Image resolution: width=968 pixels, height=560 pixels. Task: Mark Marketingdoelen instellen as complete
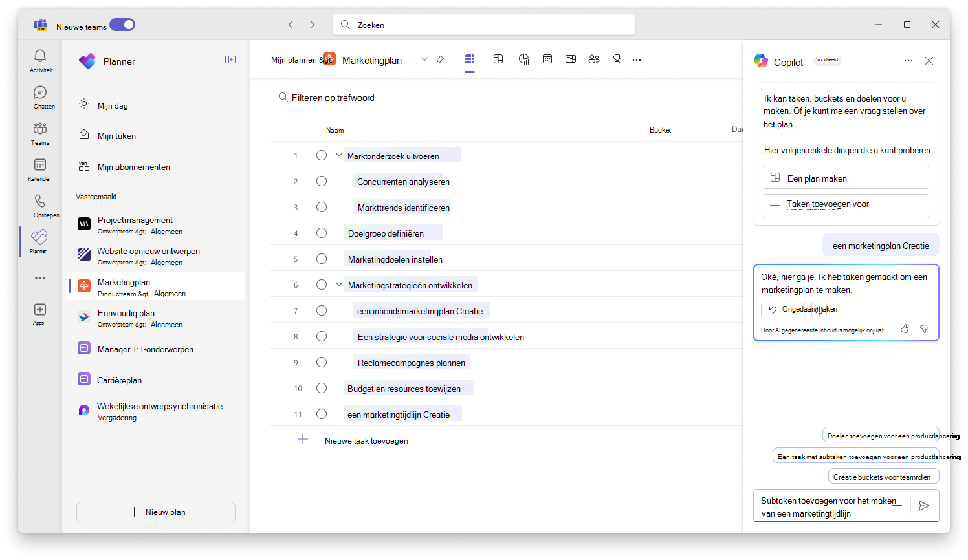[322, 259]
